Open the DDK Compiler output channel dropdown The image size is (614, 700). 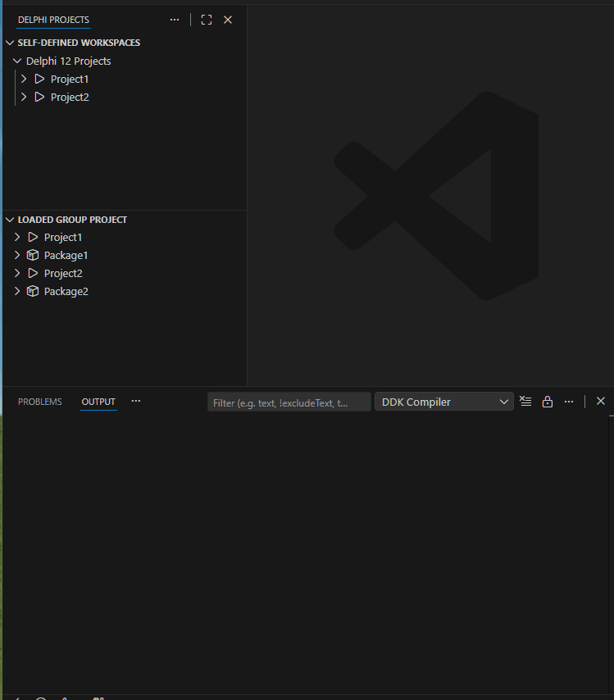tap(443, 402)
